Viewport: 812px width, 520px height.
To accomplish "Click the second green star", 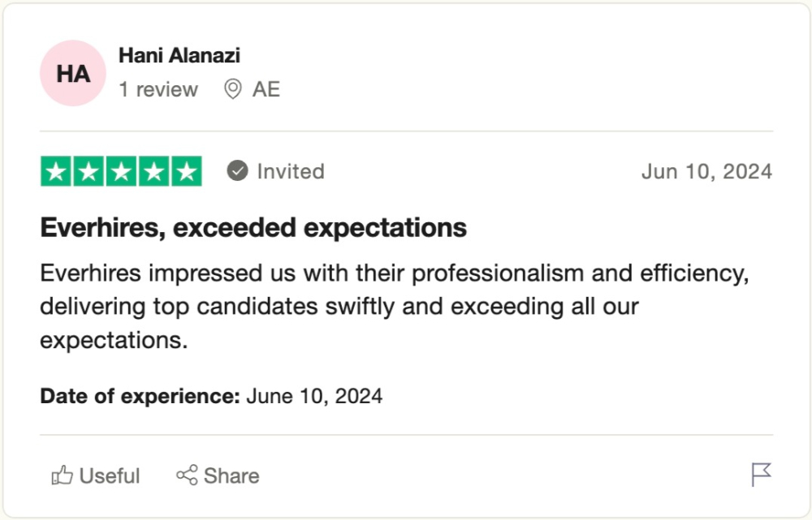I will coord(89,171).
